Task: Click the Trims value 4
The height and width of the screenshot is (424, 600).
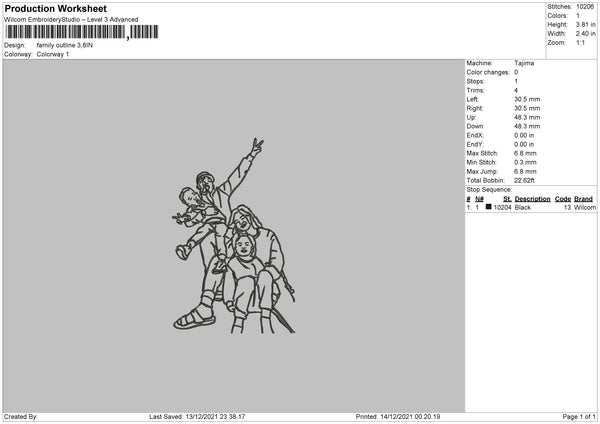Action: point(516,90)
